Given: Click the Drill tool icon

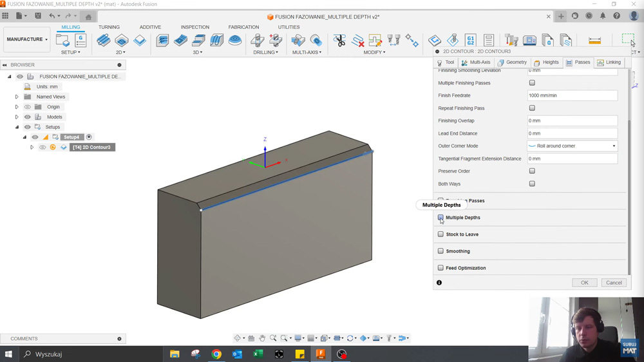Looking at the screenshot, I should 258,41.
